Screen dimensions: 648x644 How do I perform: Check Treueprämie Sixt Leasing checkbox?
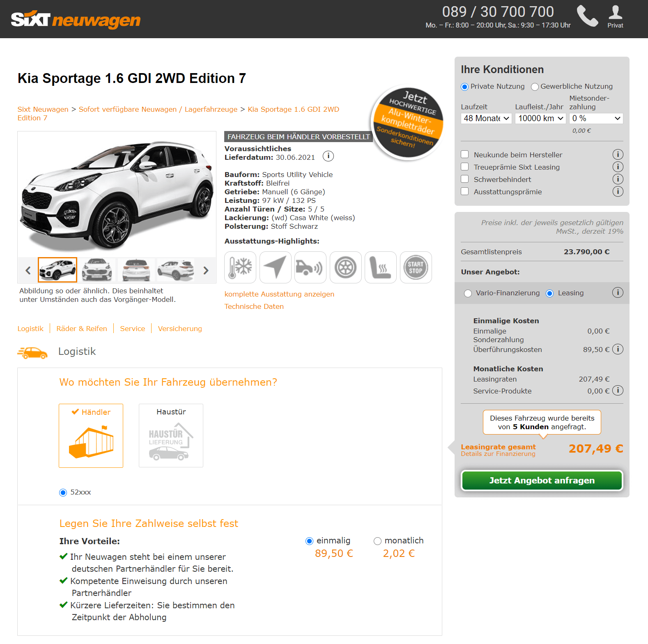point(465,167)
